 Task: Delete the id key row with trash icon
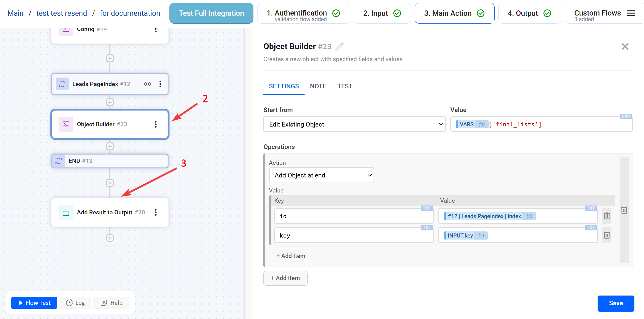click(607, 216)
